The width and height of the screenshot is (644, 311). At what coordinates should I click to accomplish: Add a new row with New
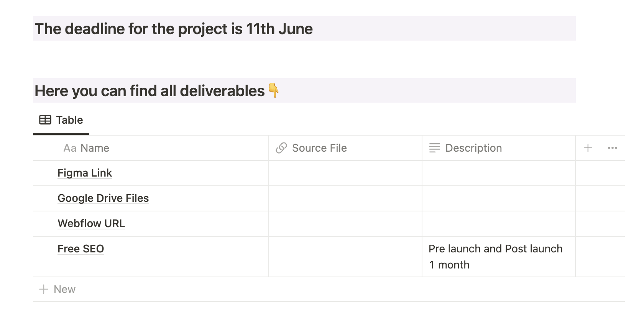pyautogui.click(x=64, y=289)
